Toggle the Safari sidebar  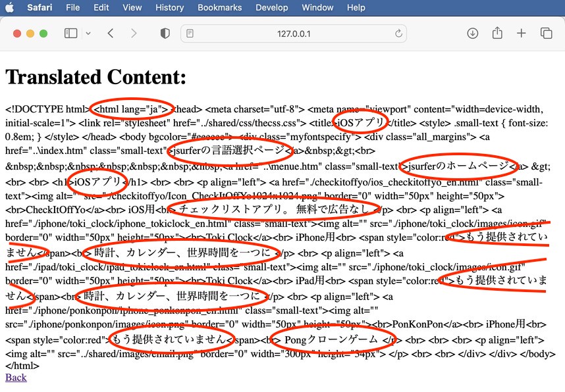pos(70,34)
